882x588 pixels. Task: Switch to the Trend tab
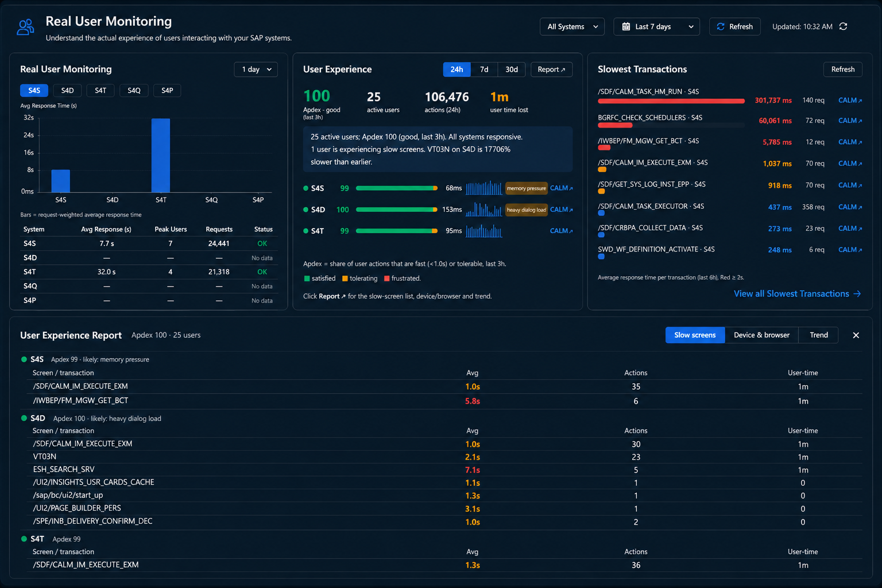click(818, 335)
